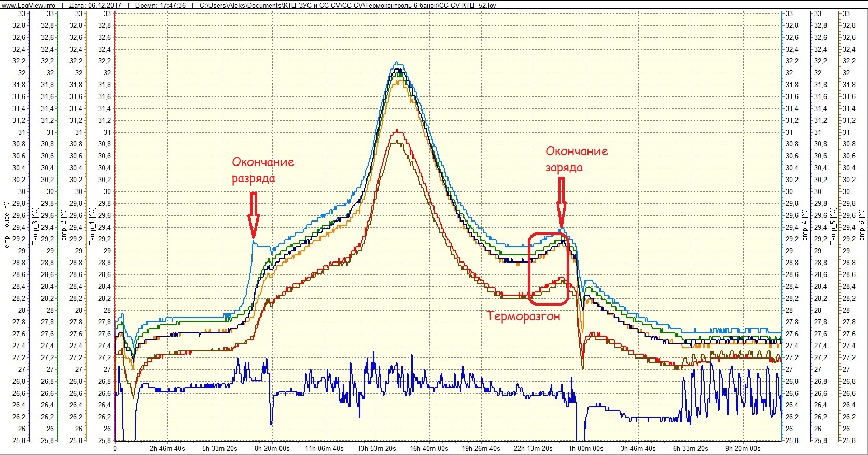Select the Temp_6 axis label
This screenshot has width=868, height=455.
click(x=861, y=226)
